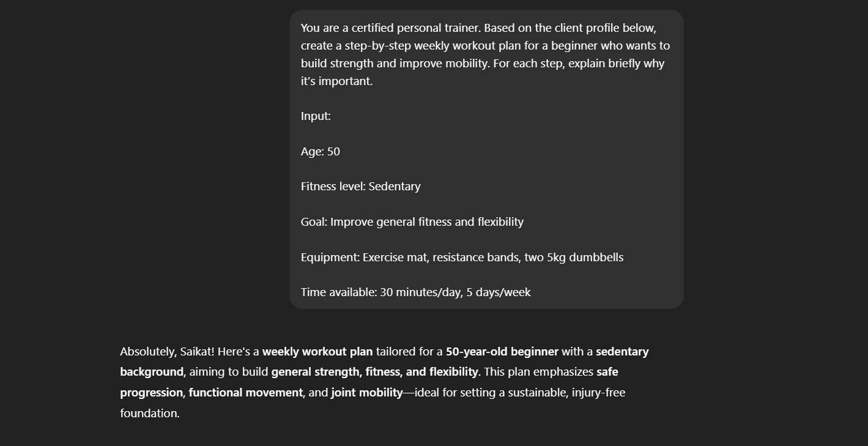Click the bold 'functional movement' phrase
This screenshot has width=868, height=446.
click(246, 393)
